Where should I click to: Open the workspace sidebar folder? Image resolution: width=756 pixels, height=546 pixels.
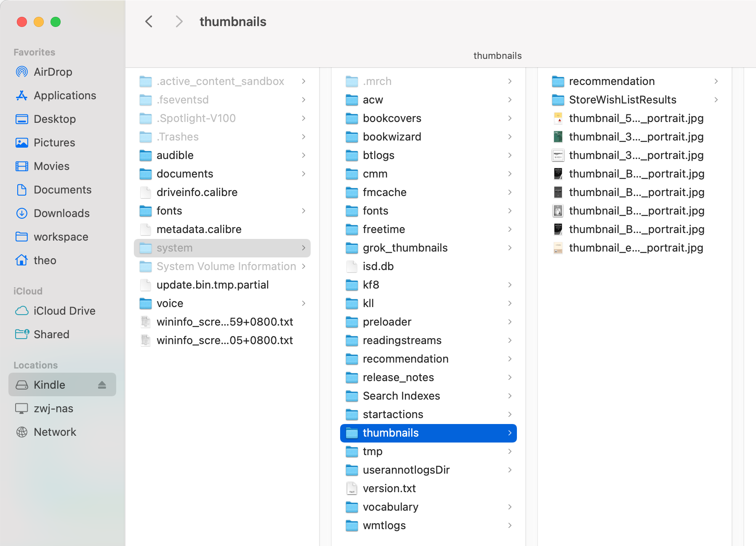tap(61, 237)
